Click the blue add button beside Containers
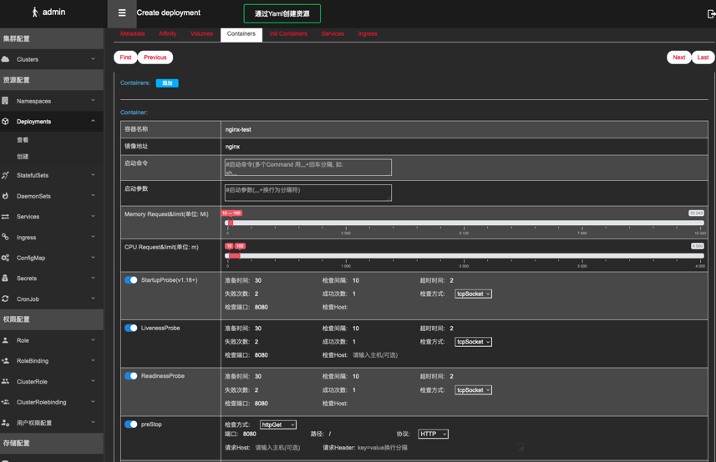Screen dimensions: 716x462 [167, 83]
